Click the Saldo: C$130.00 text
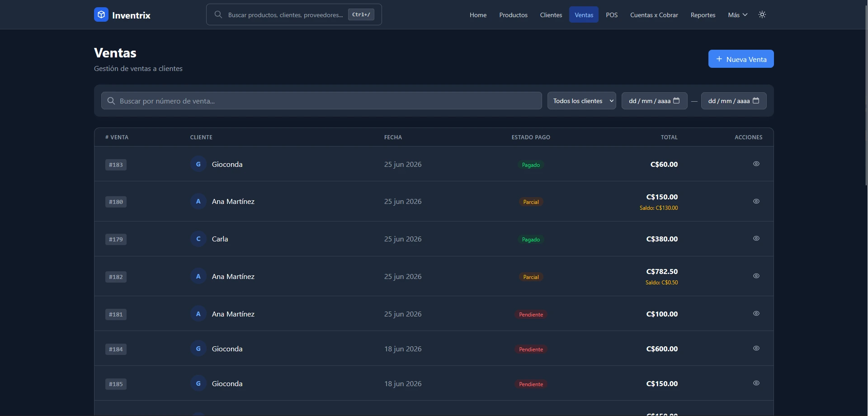This screenshot has height=416, width=868. (659, 208)
